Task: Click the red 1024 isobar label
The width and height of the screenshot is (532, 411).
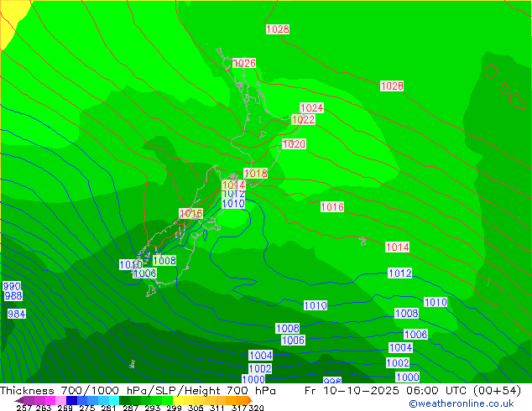Action: point(312,108)
